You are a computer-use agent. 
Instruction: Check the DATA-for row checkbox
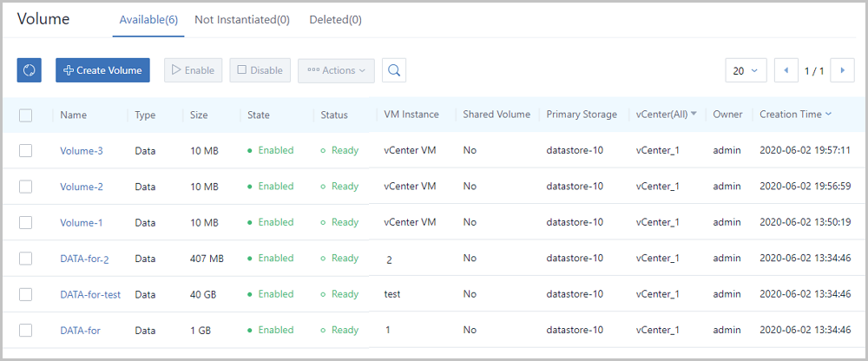25,331
